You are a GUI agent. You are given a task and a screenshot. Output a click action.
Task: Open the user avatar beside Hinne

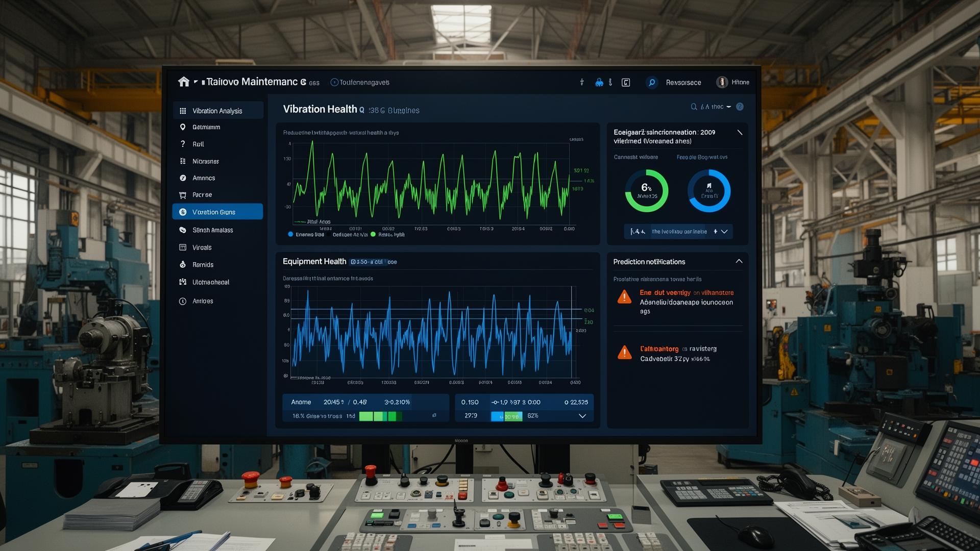tap(722, 82)
